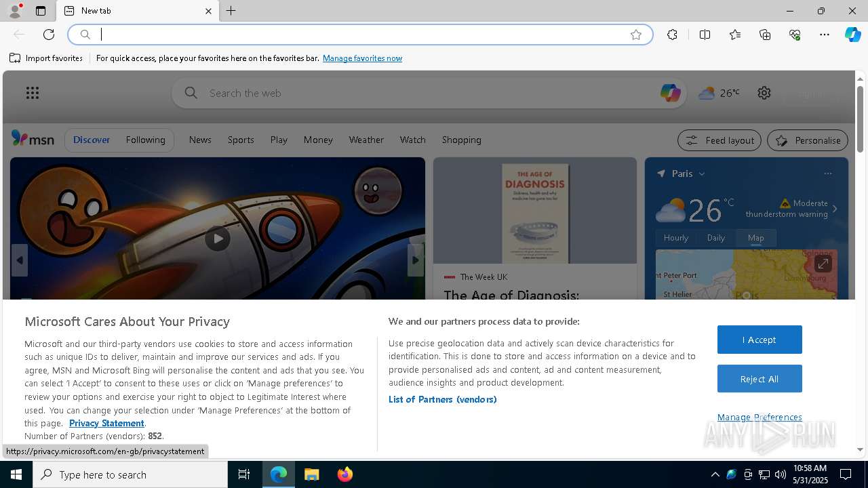Open weather 26°C indicator in header
This screenshot has width=868, height=488.
coord(719,93)
